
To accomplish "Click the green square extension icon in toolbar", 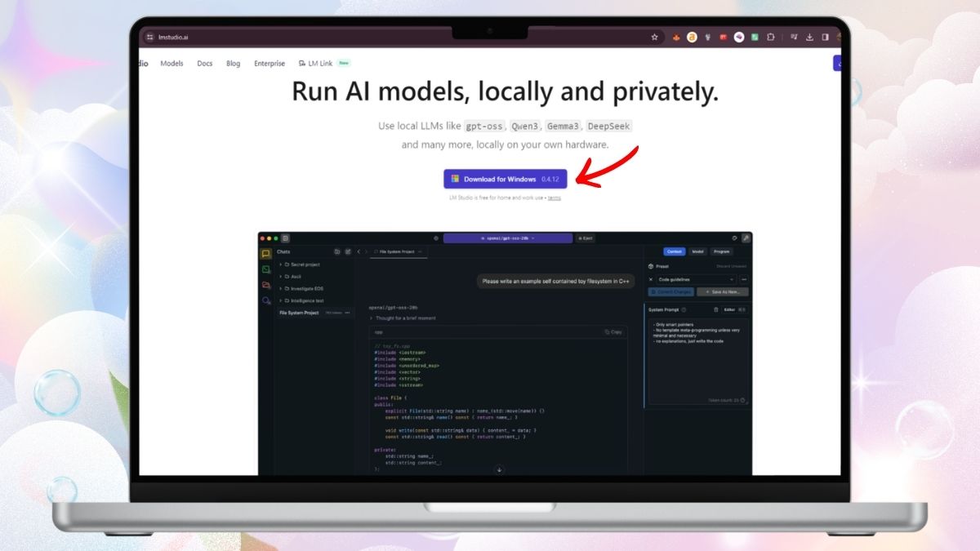I will click(755, 37).
